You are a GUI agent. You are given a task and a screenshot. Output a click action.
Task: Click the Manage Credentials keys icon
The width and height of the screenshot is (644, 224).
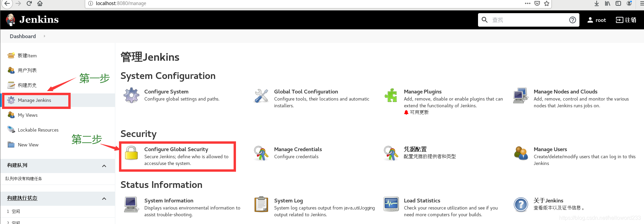(x=261, y=153)
